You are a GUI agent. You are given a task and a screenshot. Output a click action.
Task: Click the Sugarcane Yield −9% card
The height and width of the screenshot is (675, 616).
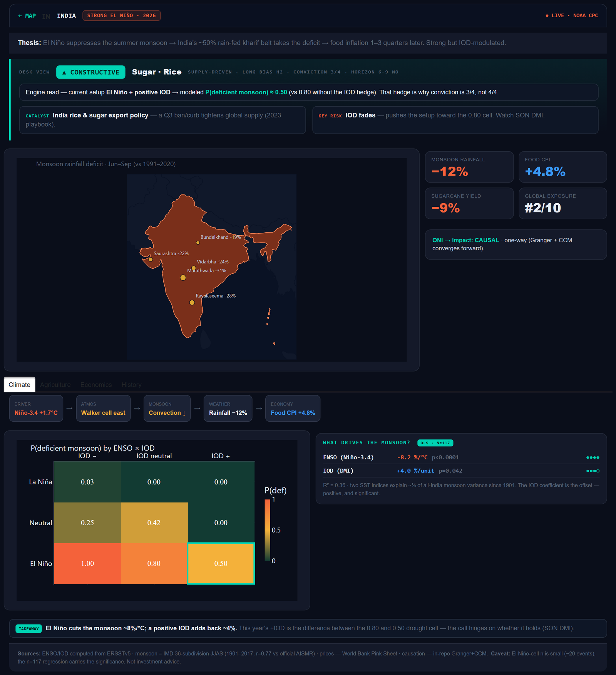click(x=469, y=203)
